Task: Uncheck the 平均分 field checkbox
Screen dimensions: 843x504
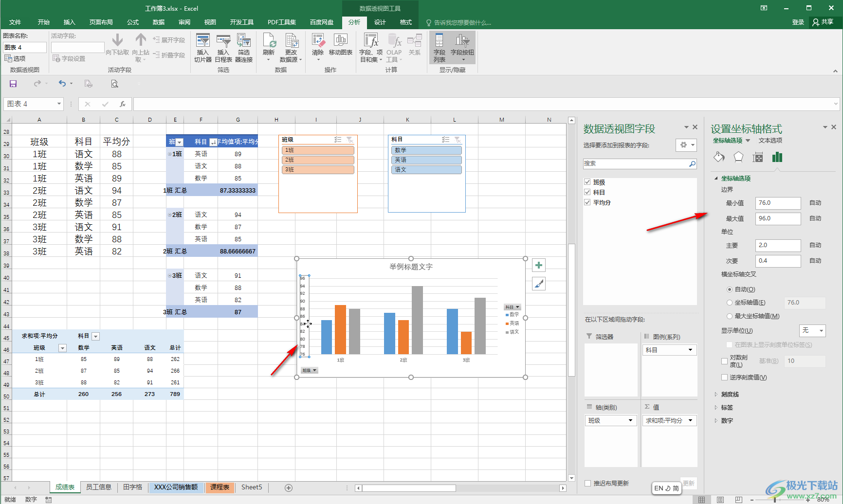Action: pyautogui.click(x=587, y=202)
